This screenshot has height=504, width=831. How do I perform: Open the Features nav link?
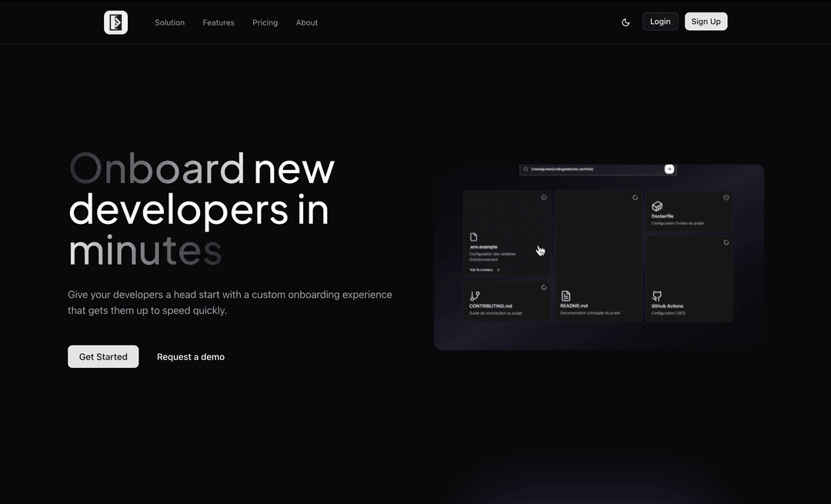[x=219, y=22]
